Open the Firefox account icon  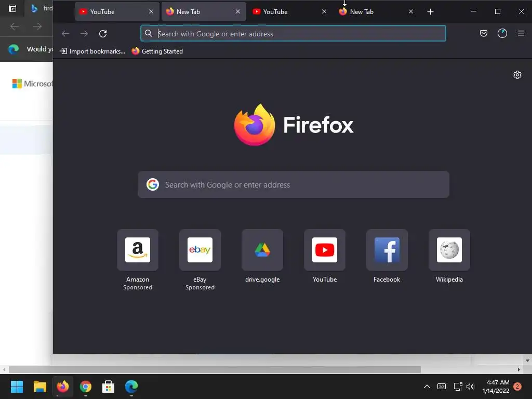pyautogui.click(x=502, y=33)
